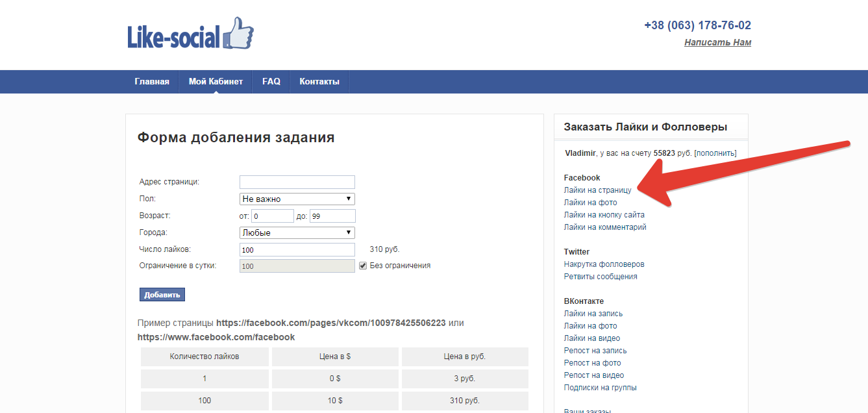Open ВКонтакте Лайки на запись link
This screenshot has height=413, width=868.
(x=593, y=314)
